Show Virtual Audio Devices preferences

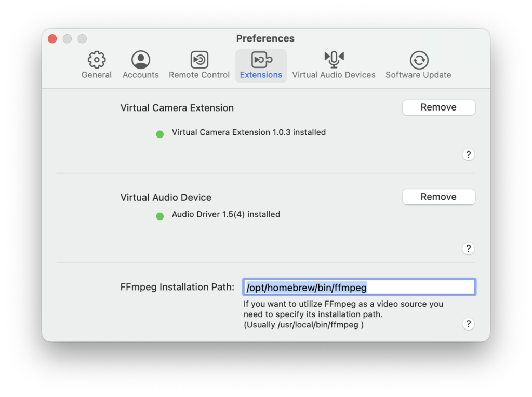click(334, 65)
